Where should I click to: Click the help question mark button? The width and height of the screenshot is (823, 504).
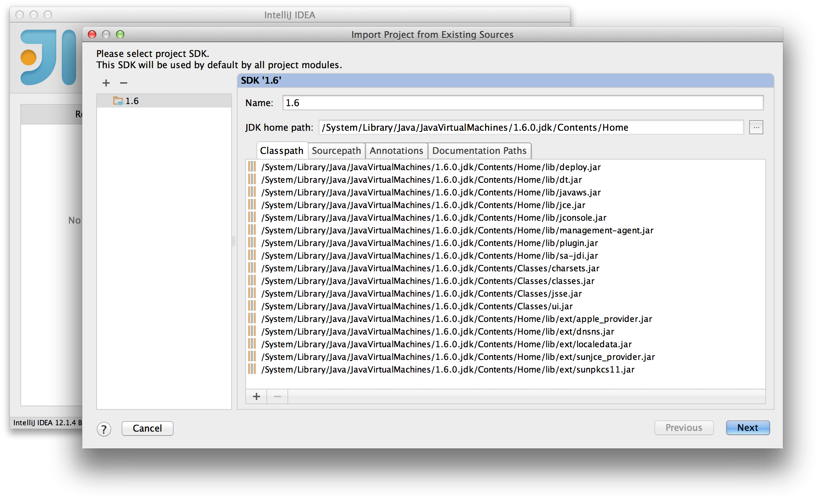coord(104,429)
